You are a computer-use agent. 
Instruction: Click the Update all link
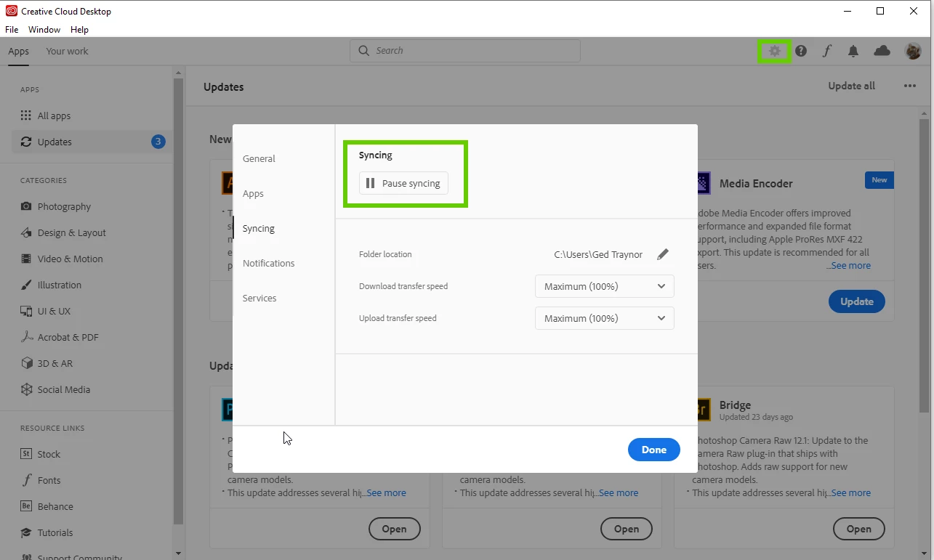click(x=852, y=86)
